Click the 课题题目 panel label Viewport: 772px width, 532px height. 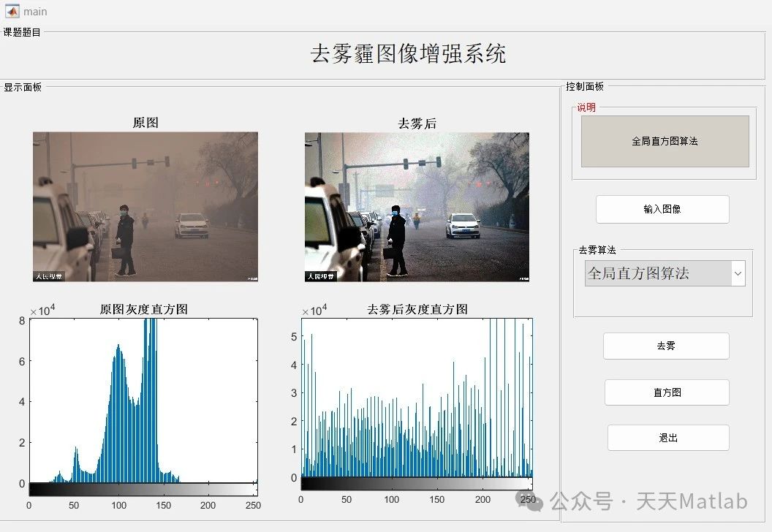[22, 32]
